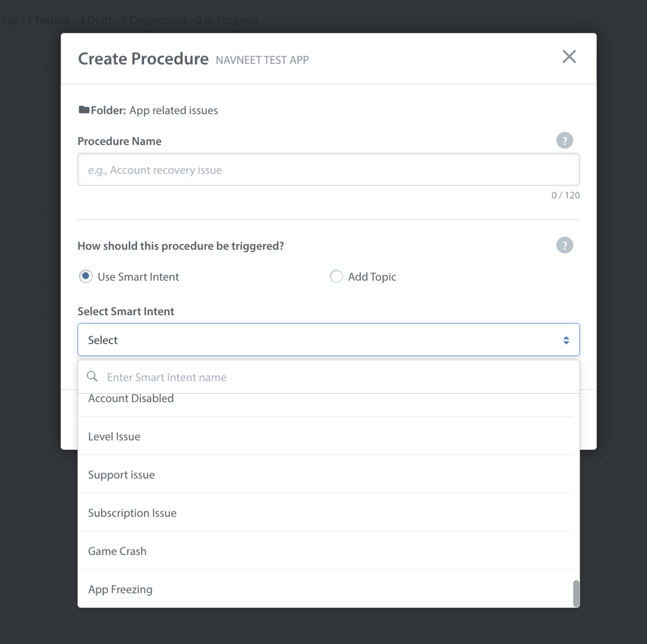Select the Add Topic radio button

(x=336, y=277)
